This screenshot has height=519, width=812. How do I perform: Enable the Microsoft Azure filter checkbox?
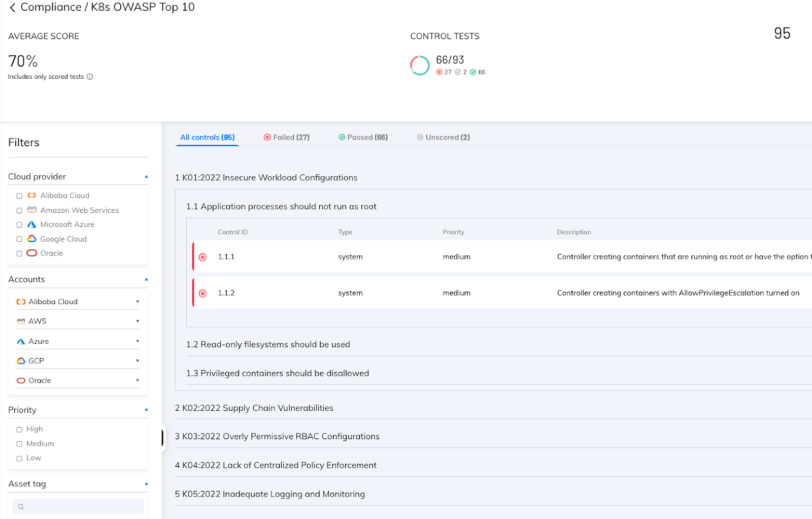coord(19,224)
